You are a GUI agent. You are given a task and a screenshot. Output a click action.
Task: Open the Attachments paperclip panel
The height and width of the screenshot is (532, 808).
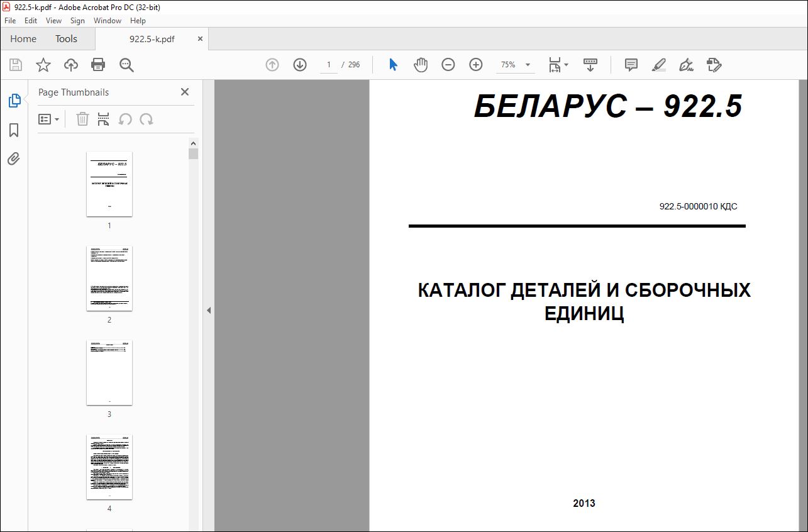coord(14,159)
